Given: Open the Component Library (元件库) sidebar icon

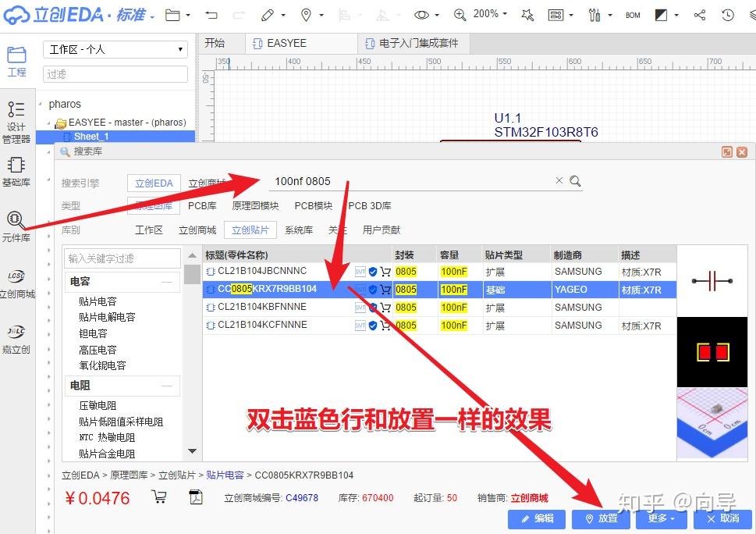Looking at the screenshot, I should coord(16,226).
